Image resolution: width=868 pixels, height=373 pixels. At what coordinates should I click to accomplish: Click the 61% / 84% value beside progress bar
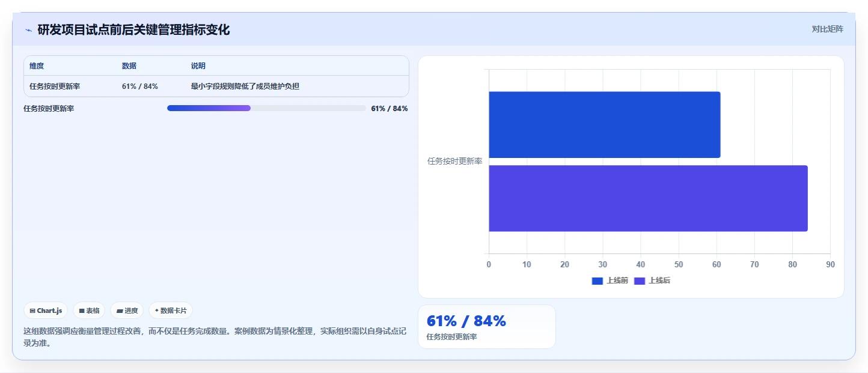coord(390,109)
